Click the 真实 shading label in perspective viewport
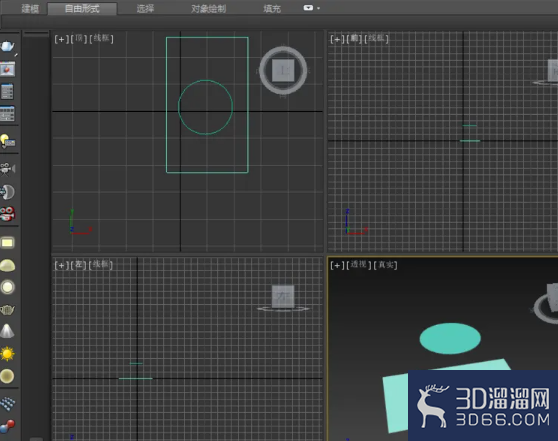 (386, 265)
